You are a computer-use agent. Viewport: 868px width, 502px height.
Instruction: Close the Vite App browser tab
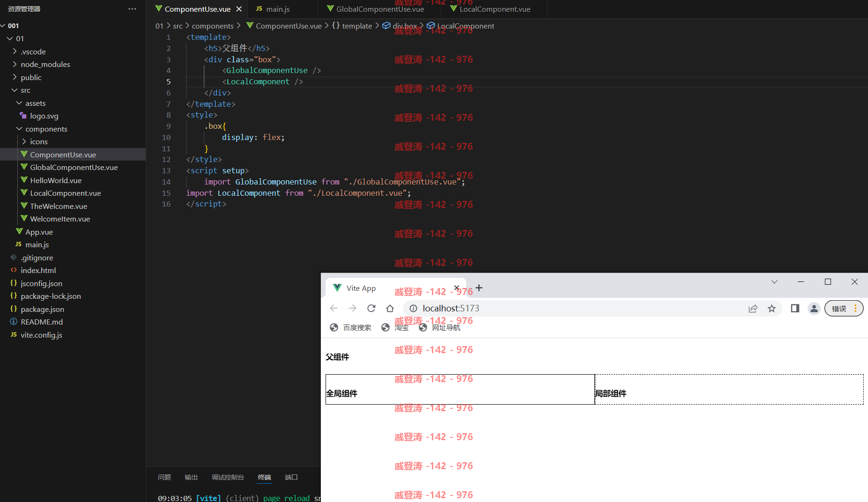pos(457,288)
